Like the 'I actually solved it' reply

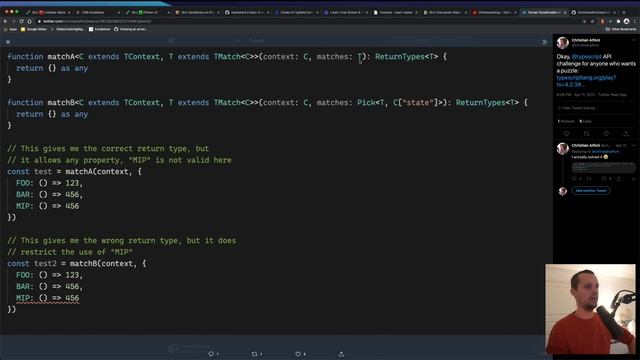coord(604,178)
